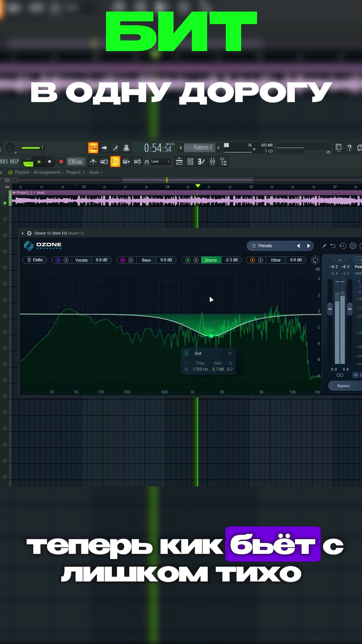The height and width of the screenshot is (644, 362).
Task: Toggle Vocals stem power button
Action: pos(58,260)
